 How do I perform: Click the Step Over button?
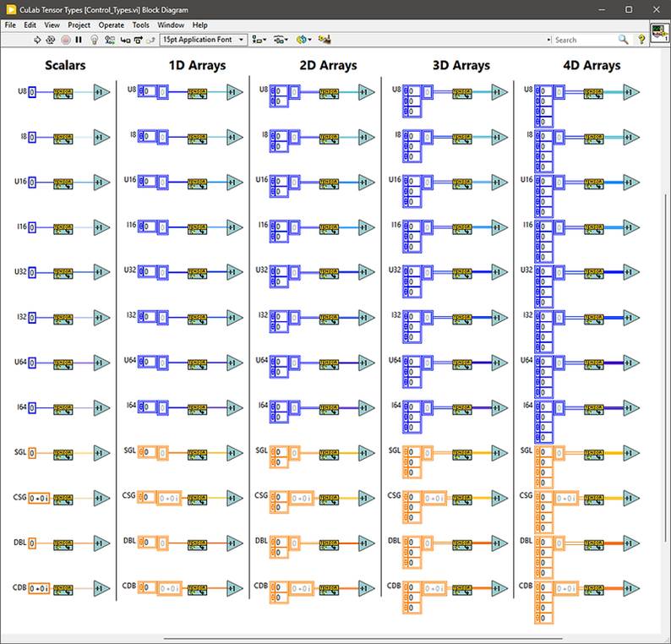[139, 40]
